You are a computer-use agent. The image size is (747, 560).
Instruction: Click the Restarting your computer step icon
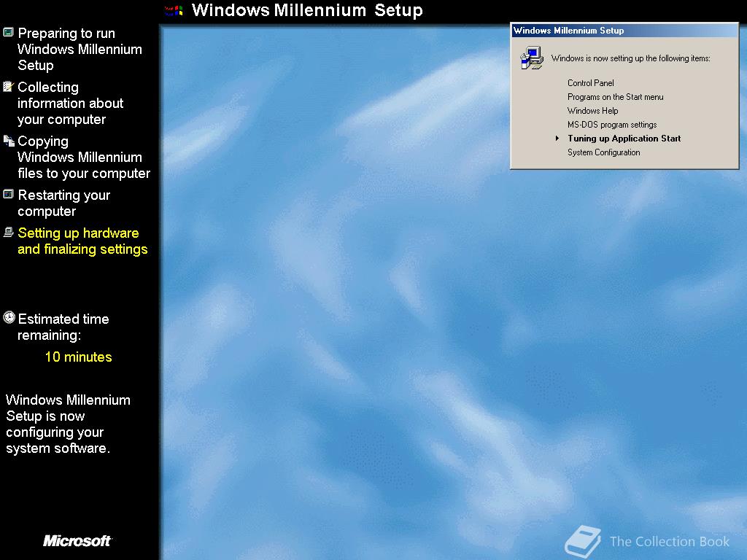click(8, 194)
